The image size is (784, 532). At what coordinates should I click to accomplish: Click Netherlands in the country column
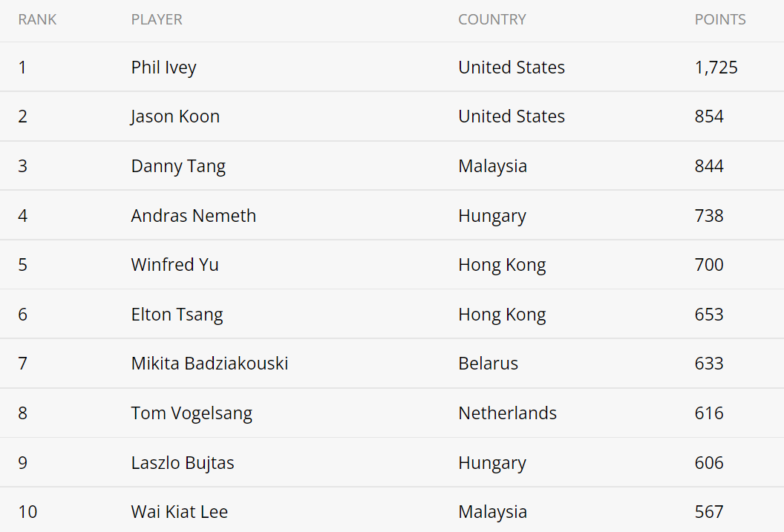[508, 413]
